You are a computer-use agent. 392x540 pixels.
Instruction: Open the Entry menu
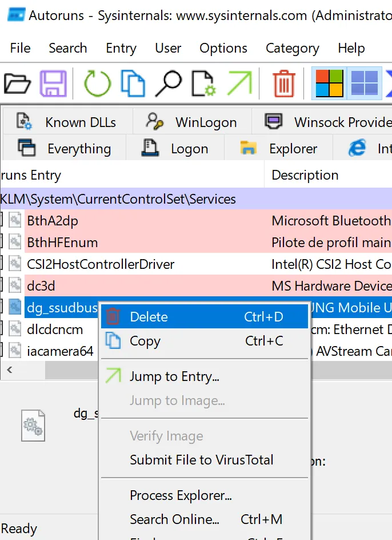121,48
